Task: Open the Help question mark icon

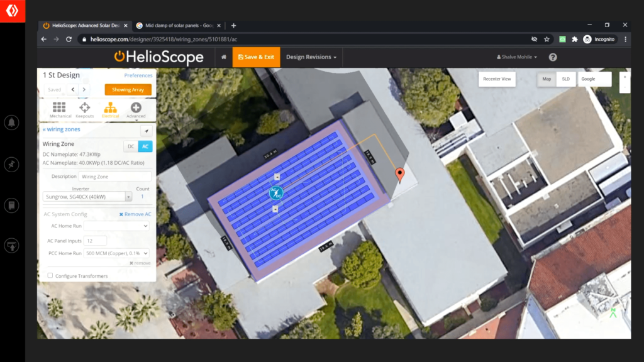Action: pos(552,57)
